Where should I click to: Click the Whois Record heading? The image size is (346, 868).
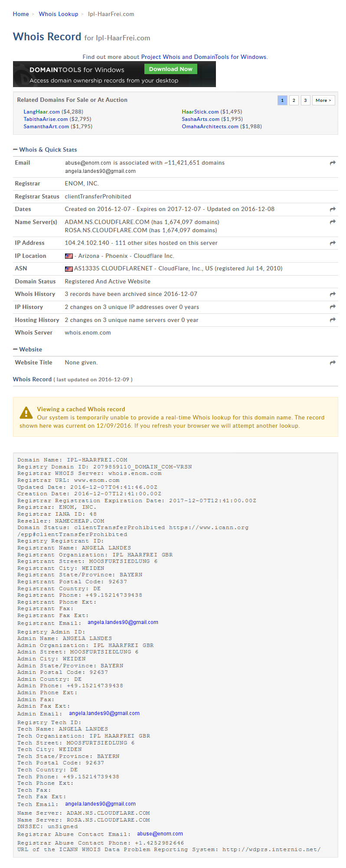click(47, 37)
